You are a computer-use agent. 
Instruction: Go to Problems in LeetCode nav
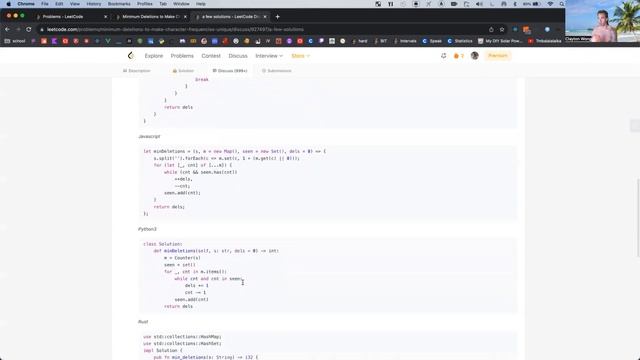click(182, 56)
